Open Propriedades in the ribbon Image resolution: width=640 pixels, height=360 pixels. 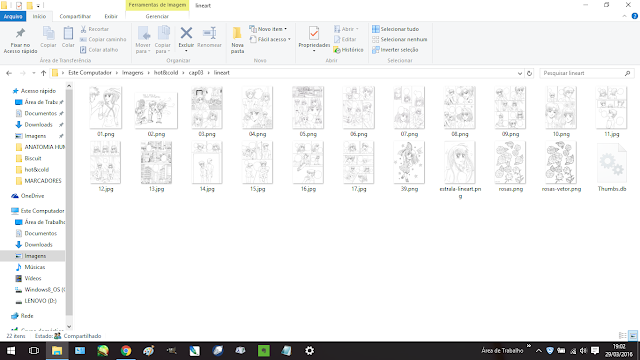coord(314,38)
